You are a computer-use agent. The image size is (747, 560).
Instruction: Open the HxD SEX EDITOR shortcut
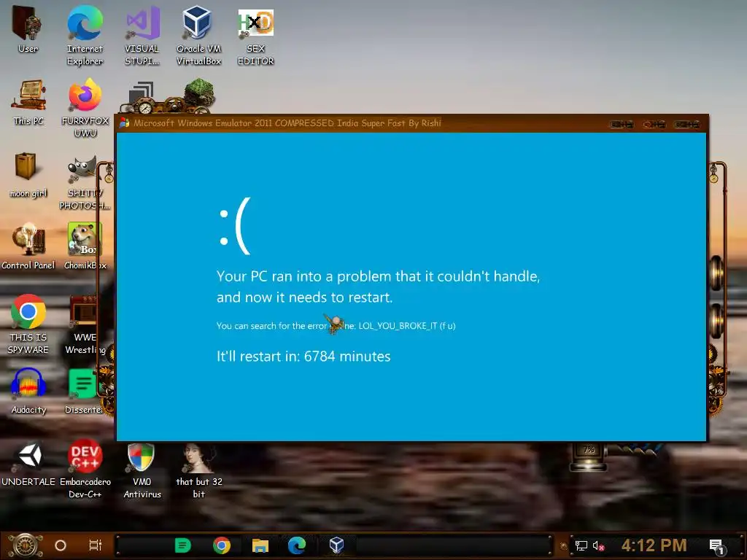point(256,36)
